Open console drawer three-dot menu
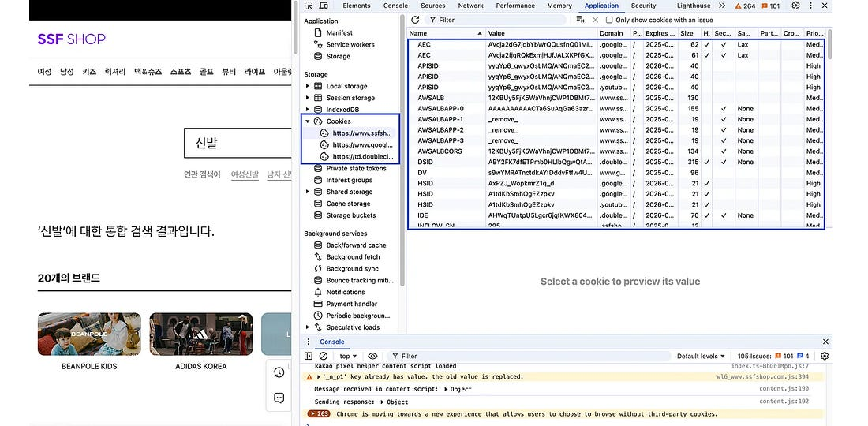This screenshot has width=868, height=426. pyautogui.click(x=309, y=342)
